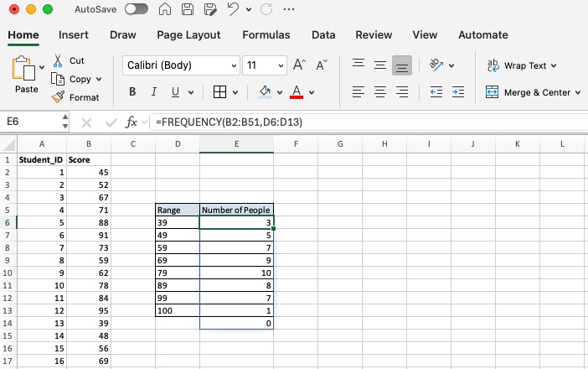Click the Paste clipboard icon
The width and height of the screenshot is (588, 369).
click(25, 70)
